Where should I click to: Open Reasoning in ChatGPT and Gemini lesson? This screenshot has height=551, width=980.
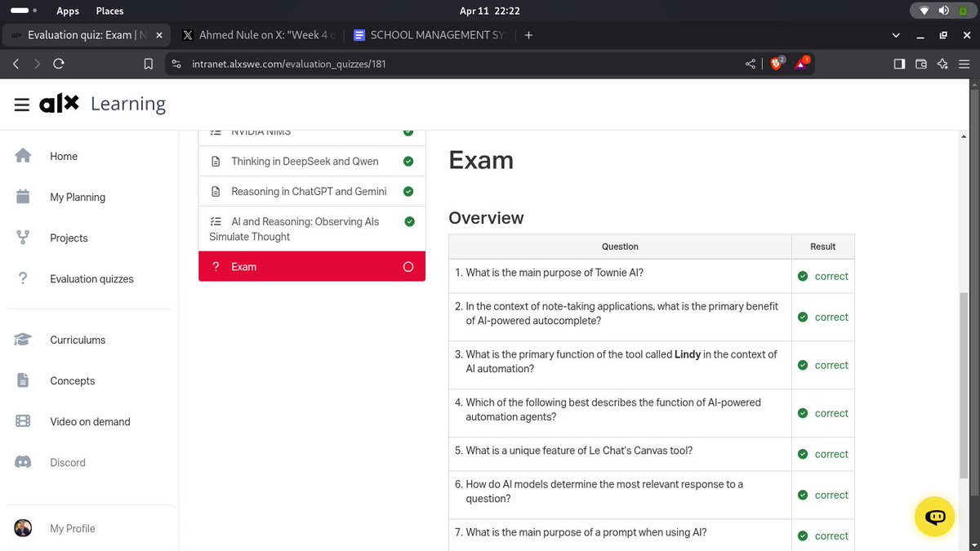point(312,191)
